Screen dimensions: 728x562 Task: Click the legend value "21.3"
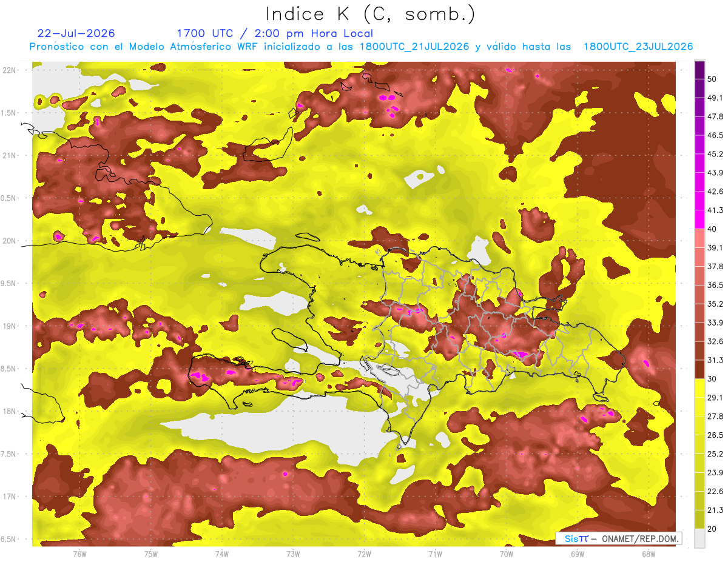[x=715, y=510]
